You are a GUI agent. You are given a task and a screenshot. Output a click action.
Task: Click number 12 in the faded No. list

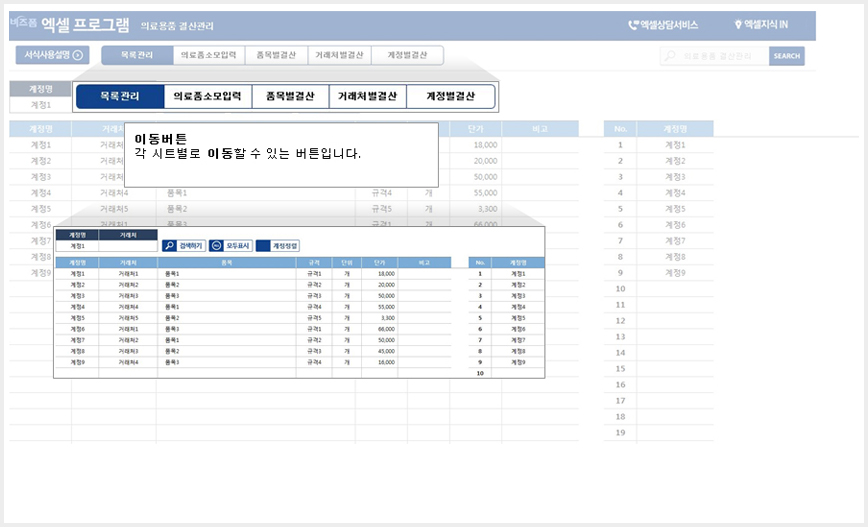pyautogui.click(x=621, y=321)
